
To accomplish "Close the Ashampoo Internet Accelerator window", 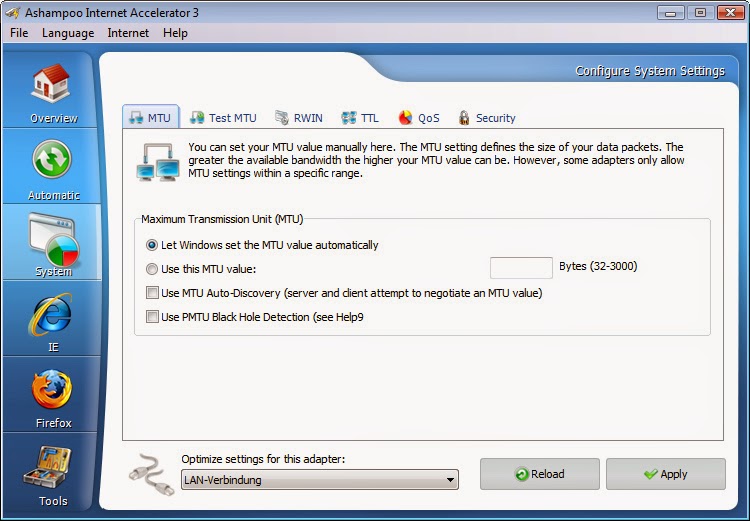I will [730, 13].
